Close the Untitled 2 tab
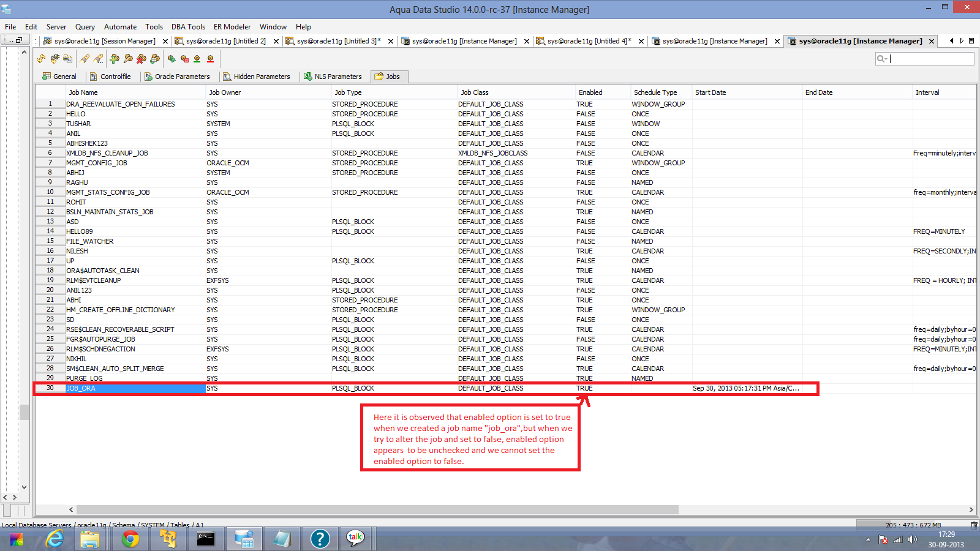 [x=276, y=42]
